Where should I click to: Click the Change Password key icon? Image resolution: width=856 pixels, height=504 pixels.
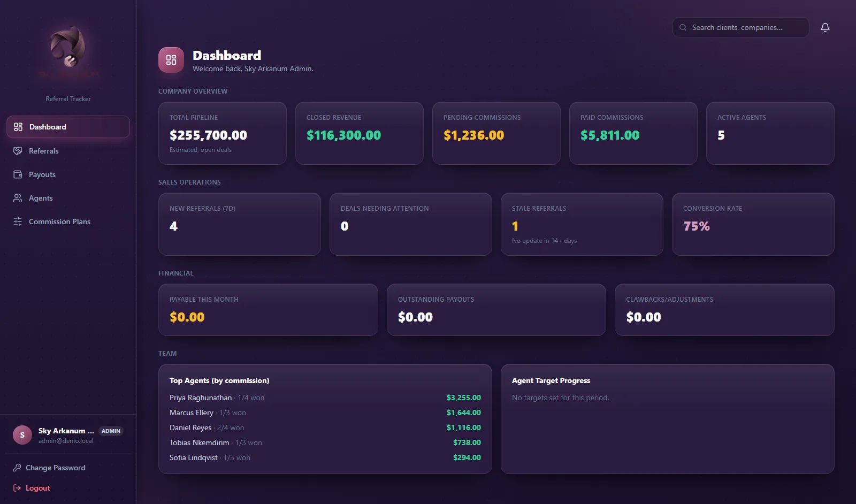[17, 468]
